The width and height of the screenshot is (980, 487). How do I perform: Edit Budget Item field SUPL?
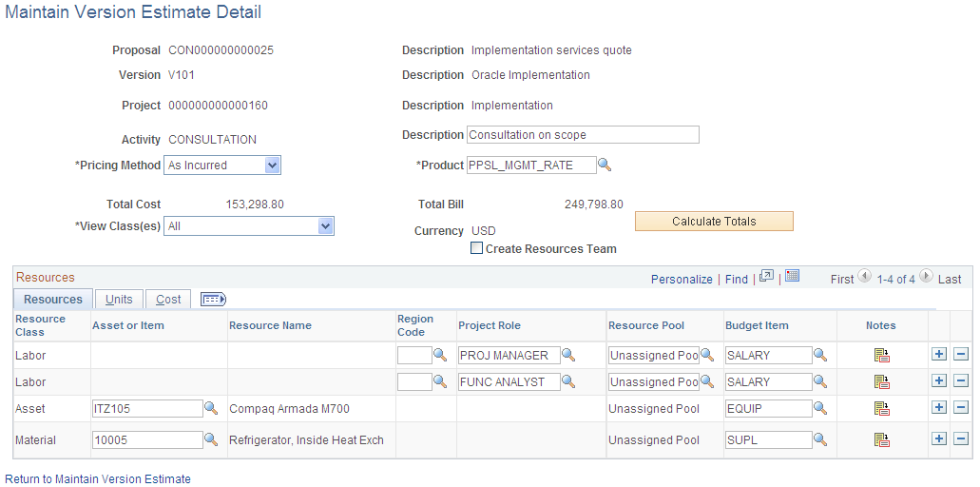pos(768,439)
